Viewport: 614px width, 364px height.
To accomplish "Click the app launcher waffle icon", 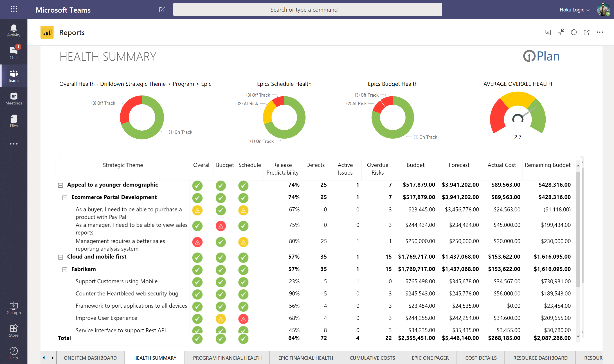I will tap(14, 9).
